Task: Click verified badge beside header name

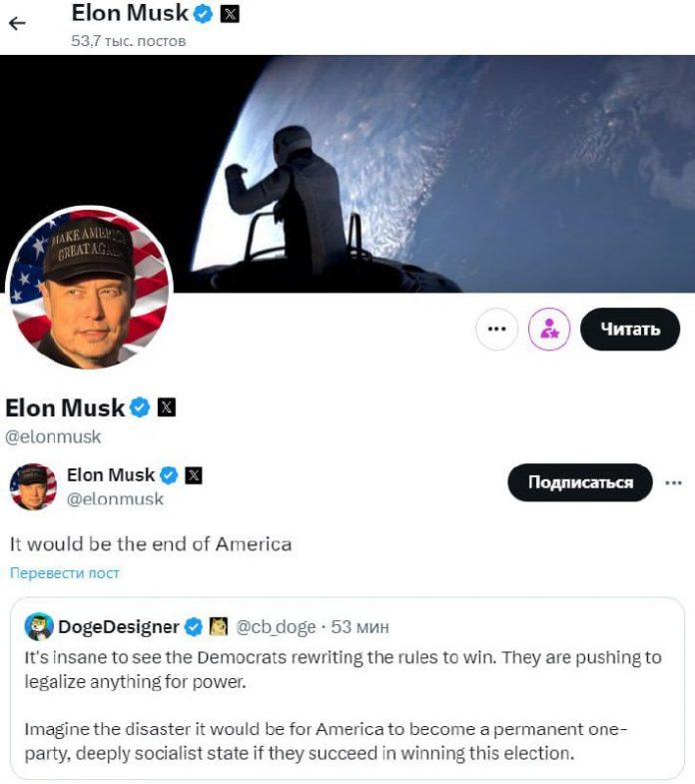Action: click(204, 14)
